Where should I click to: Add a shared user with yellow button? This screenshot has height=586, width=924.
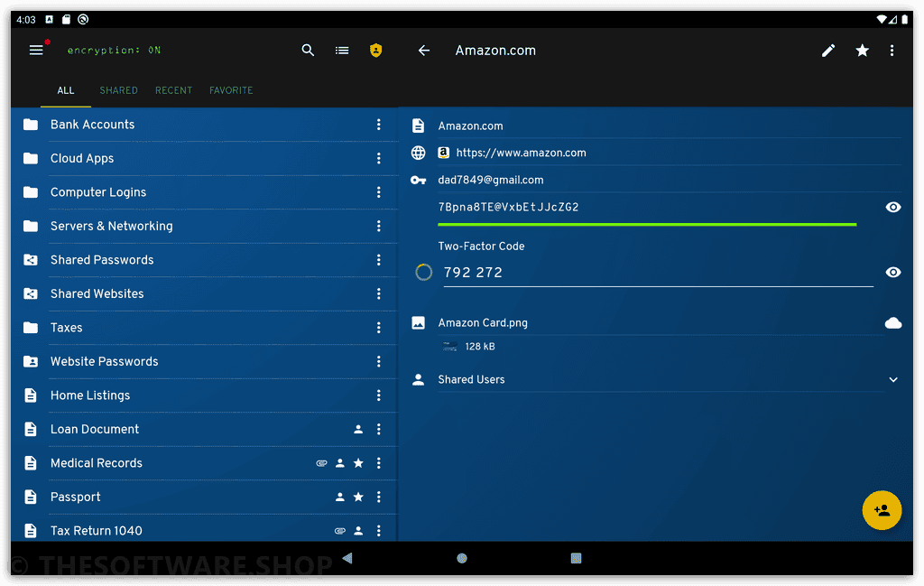882,510
